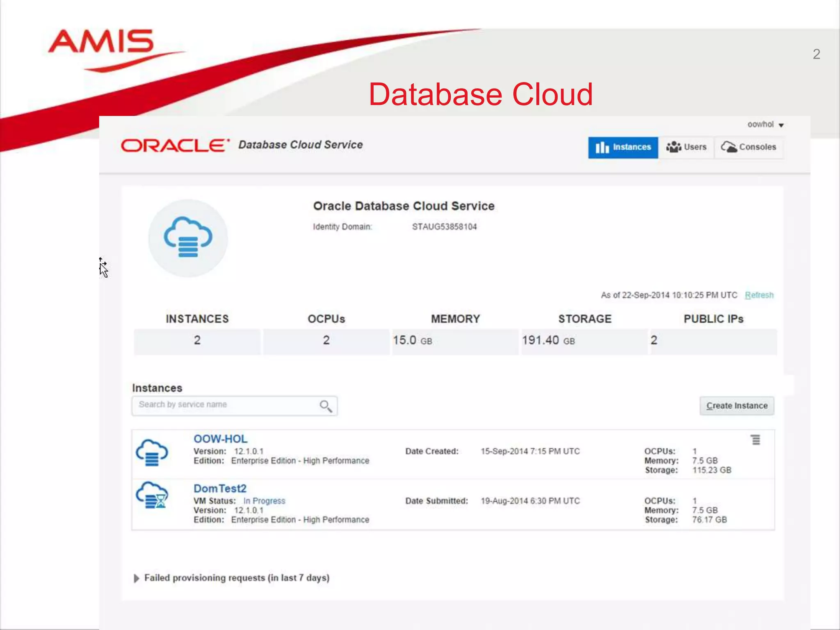The height and width of the screenshot is (630, 840).
Task: Click the 'Oracle Database Cloud Service' heading
Action: pyautogui.click(x=404, y=206)
